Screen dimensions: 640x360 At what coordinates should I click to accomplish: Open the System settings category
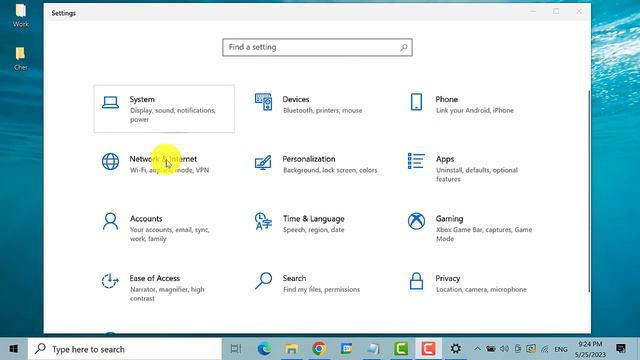click(164, 109)
